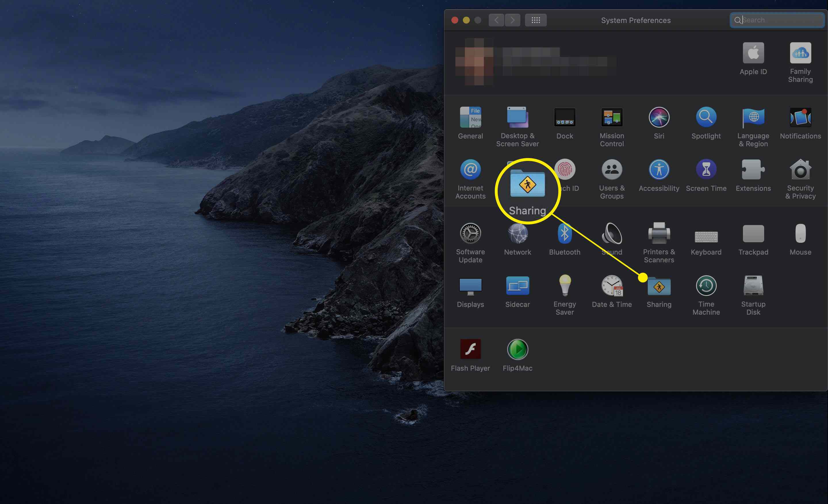This screenshot has height=504, width=828.
Task: Open Sound preferences
Action: click(612, 233)
